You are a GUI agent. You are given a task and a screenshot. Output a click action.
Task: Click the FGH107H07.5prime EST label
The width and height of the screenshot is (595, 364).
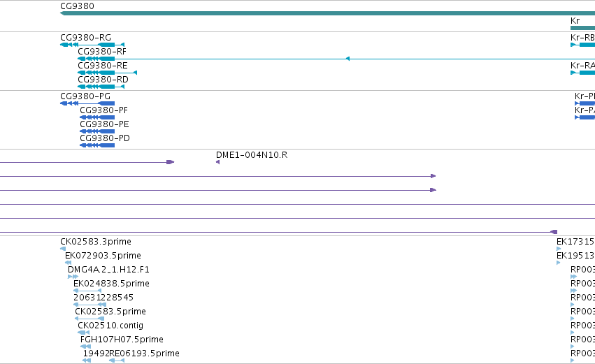122,340
